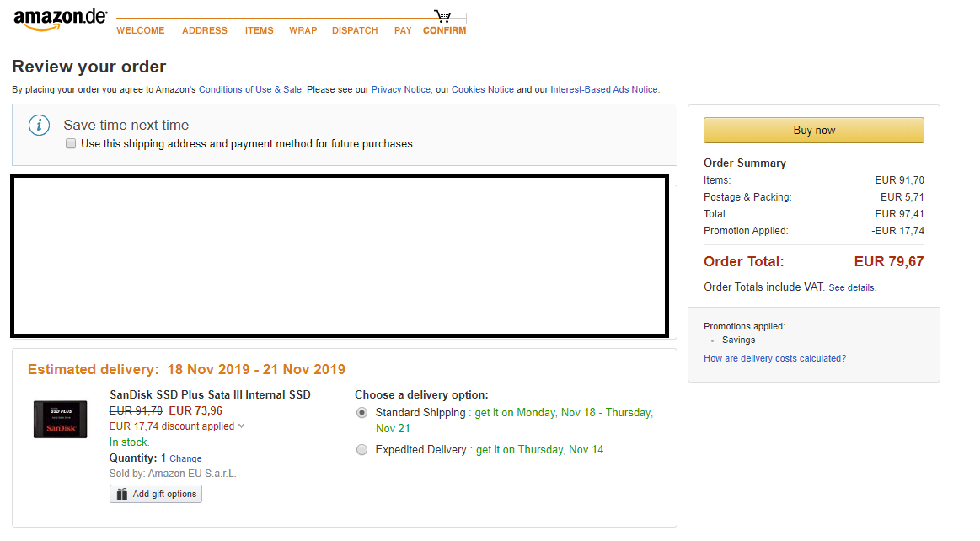Image resolution: width=980 pixels, height=541 pixels.
Task: Go to the ADDRESS checkout step
Action: (x=205, y=30)
